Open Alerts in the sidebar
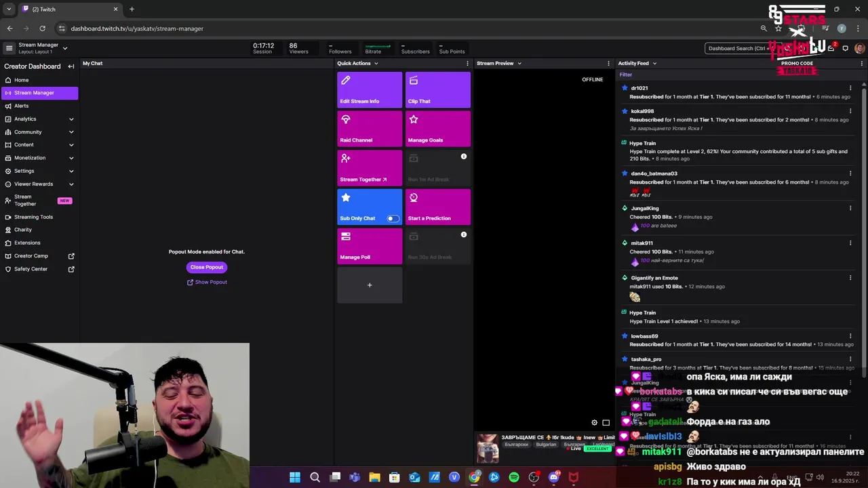This screenshot has height=488, width=868. (x=39, y=106)
